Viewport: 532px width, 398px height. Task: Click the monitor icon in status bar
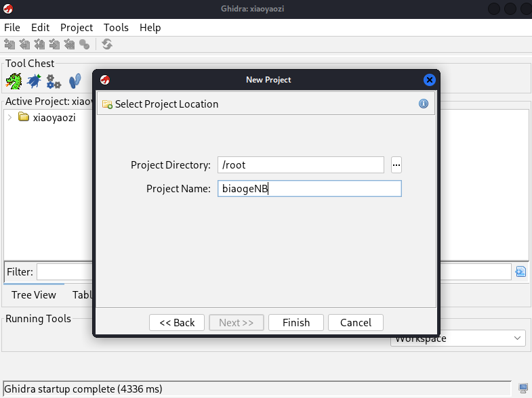click(523, 388)
